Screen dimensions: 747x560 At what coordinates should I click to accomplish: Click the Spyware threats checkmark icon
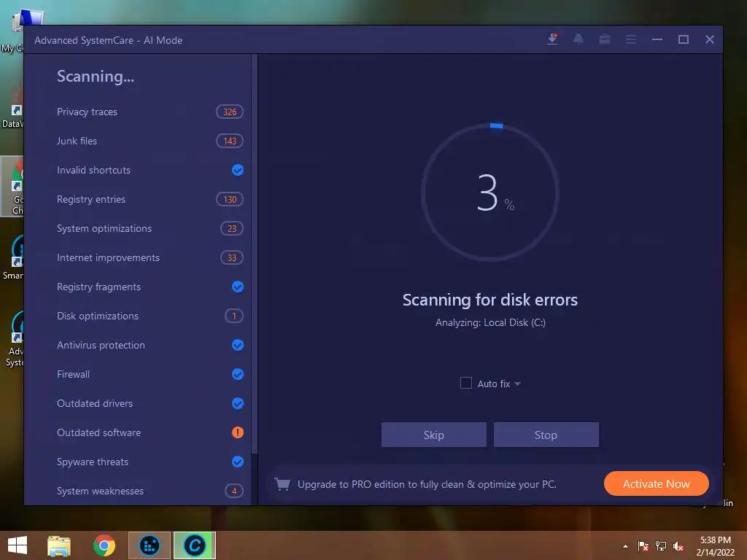[237, 462]
